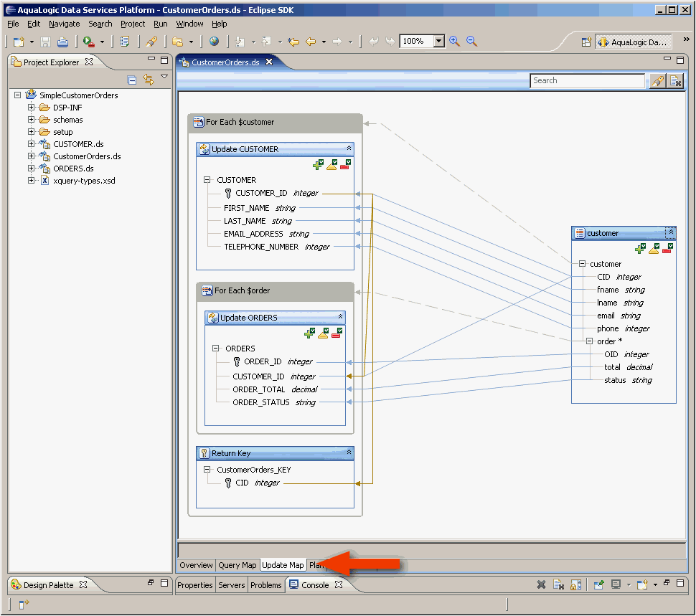The width and height of the screenshot is (696, 616).
Task: Click the Console pin icon
Action: 599,585
